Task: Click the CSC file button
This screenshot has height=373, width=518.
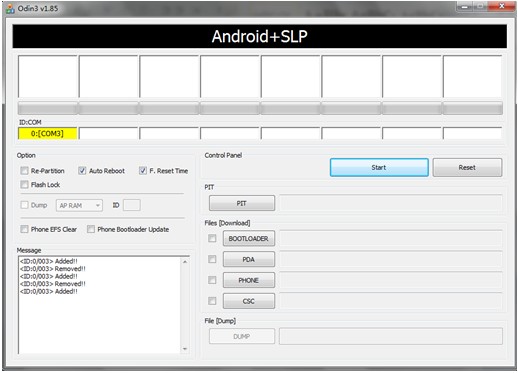Action: [249, 301]
